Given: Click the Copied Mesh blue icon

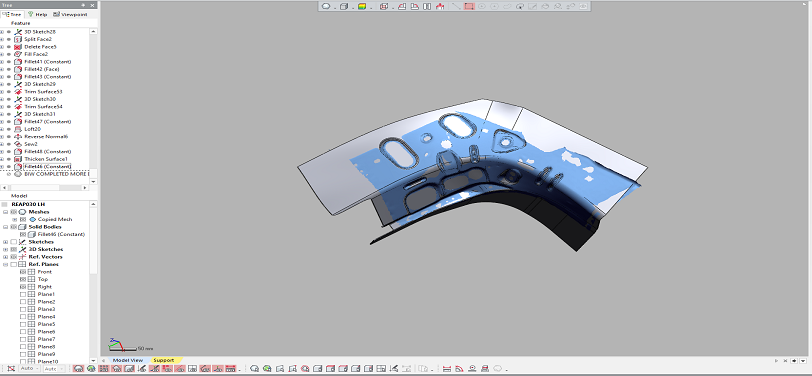Looking at the screenshot, I should [33, 220].
